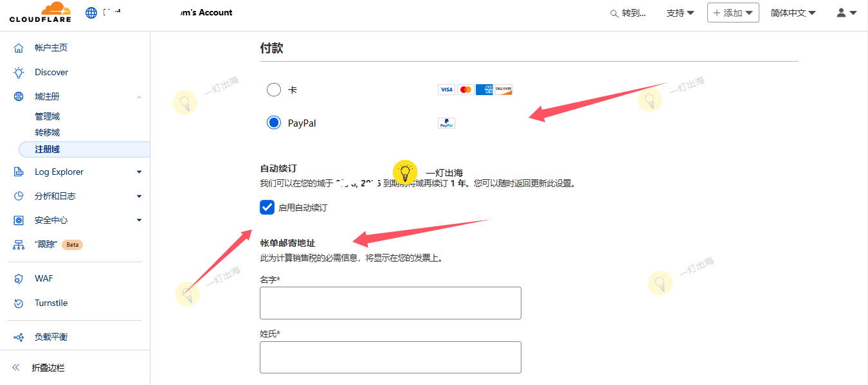Select the WAF shield icon

point(19,278)
